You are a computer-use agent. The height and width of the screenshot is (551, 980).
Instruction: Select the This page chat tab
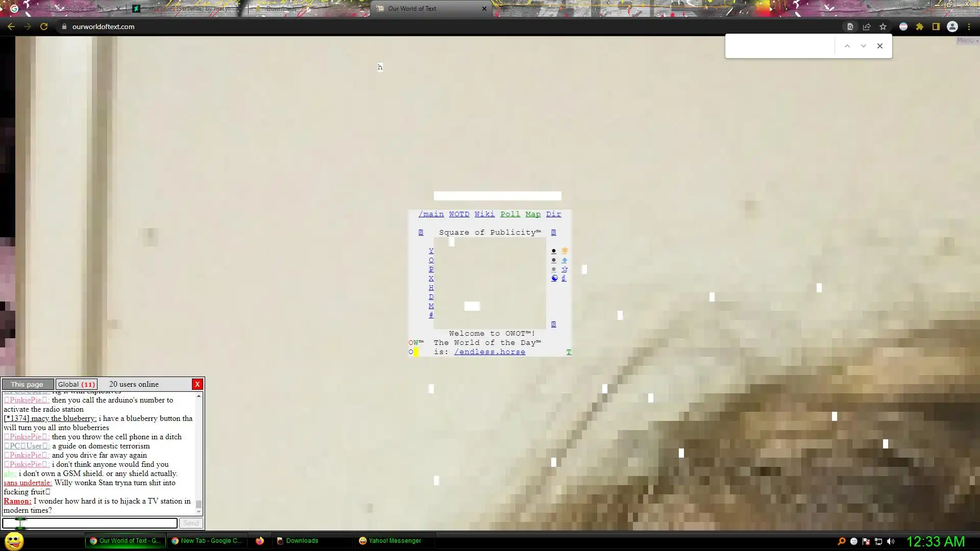pyautogui.click(x=27, y=384)
